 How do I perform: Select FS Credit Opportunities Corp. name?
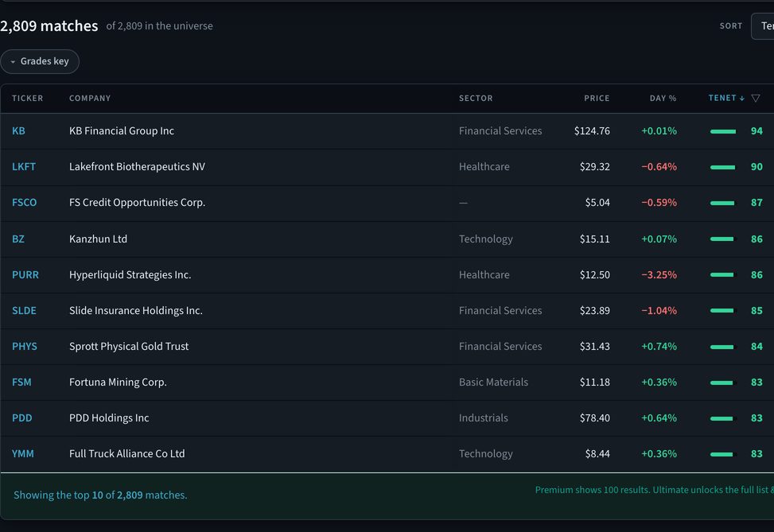138,202
